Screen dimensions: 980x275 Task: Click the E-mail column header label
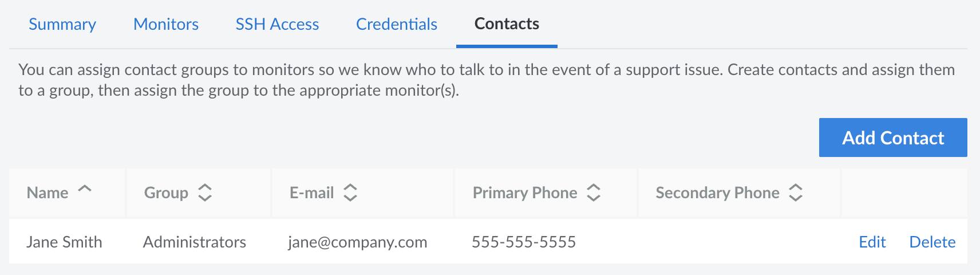click(312, 192)
